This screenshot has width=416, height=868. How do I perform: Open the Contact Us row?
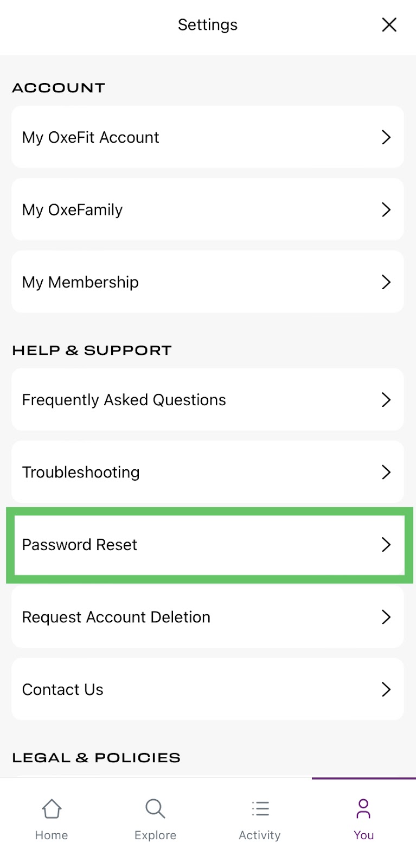[63, 690]
